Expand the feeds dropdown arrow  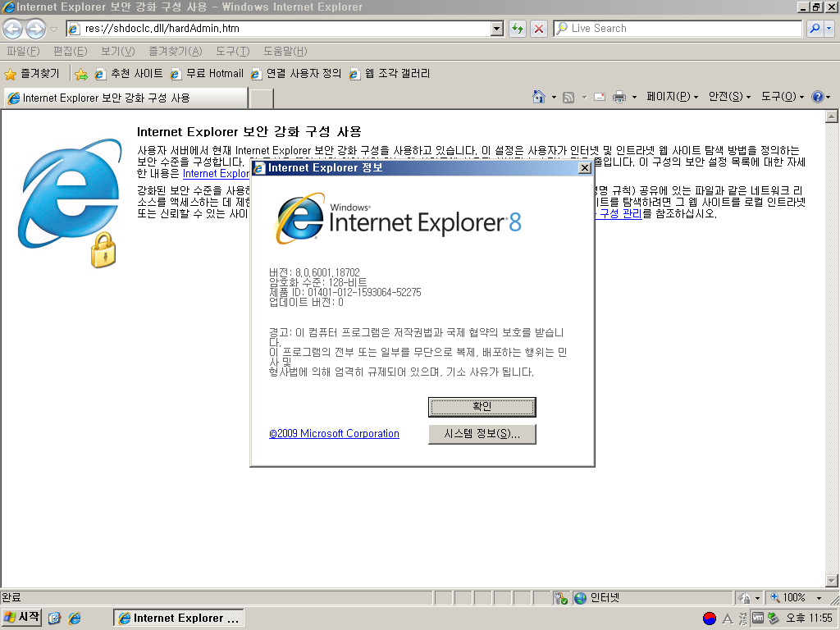584,98
